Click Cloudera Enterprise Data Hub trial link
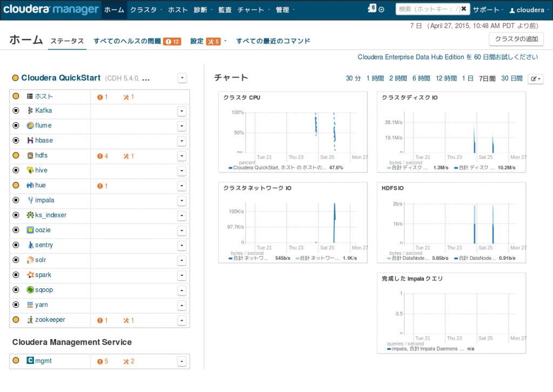The width and height of the screenshot is (553, 392). click(x=448, y=57)
